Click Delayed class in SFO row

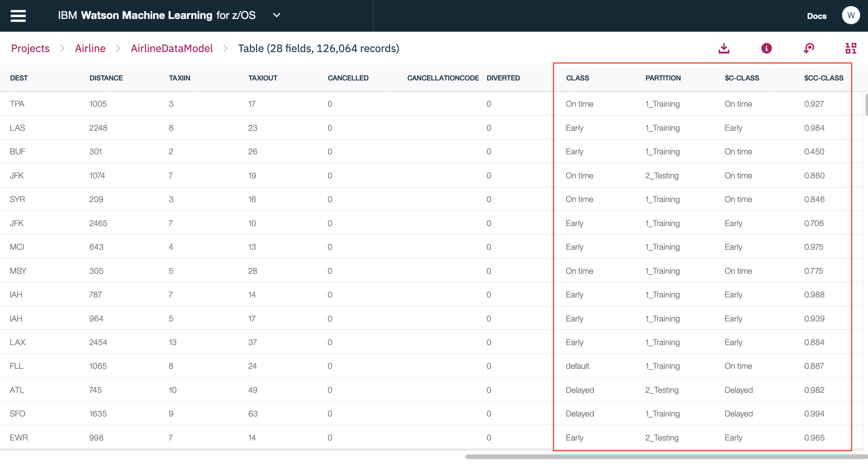(580, 414)
